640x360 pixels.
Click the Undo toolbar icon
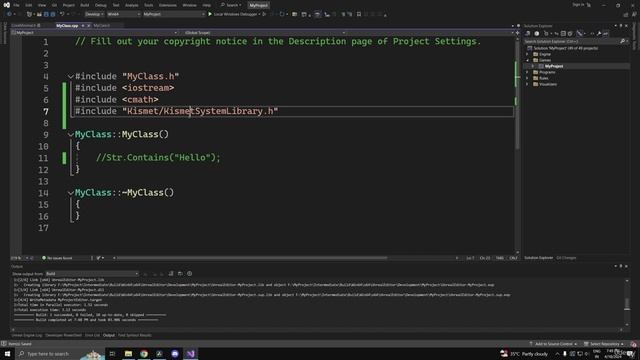tap(62, 14)
